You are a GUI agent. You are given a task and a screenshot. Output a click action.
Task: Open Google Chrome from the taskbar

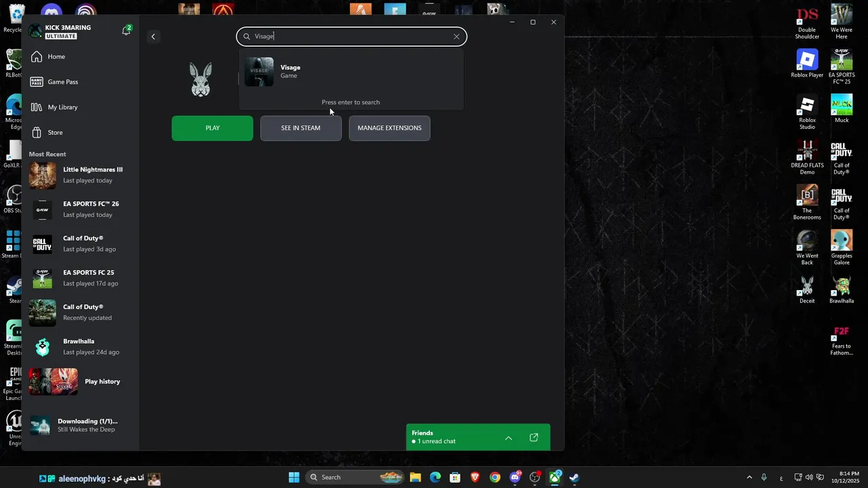[495, 478]
